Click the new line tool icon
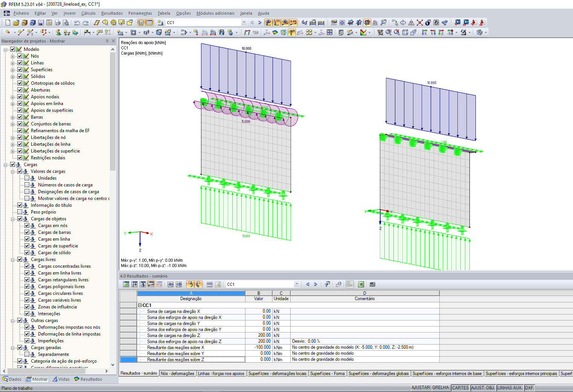This screenshot has height=392, width=573. [21, 32]
